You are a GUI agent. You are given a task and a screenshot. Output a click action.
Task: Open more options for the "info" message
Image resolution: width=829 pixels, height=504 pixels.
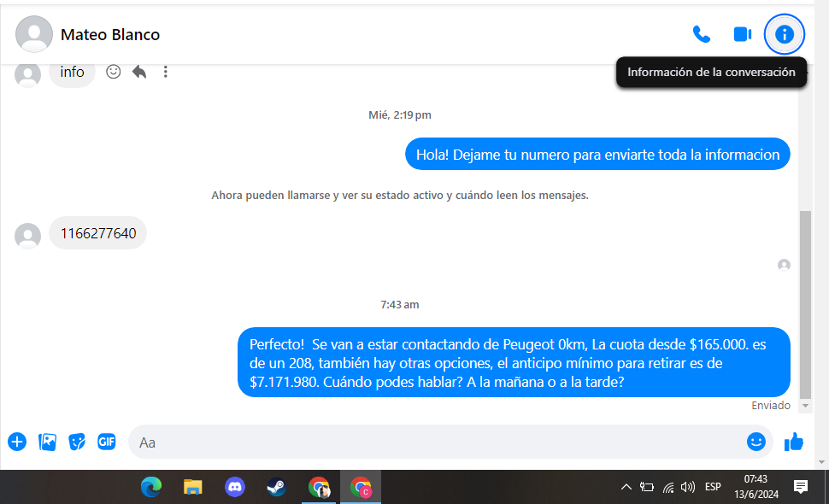pos(166,72)
